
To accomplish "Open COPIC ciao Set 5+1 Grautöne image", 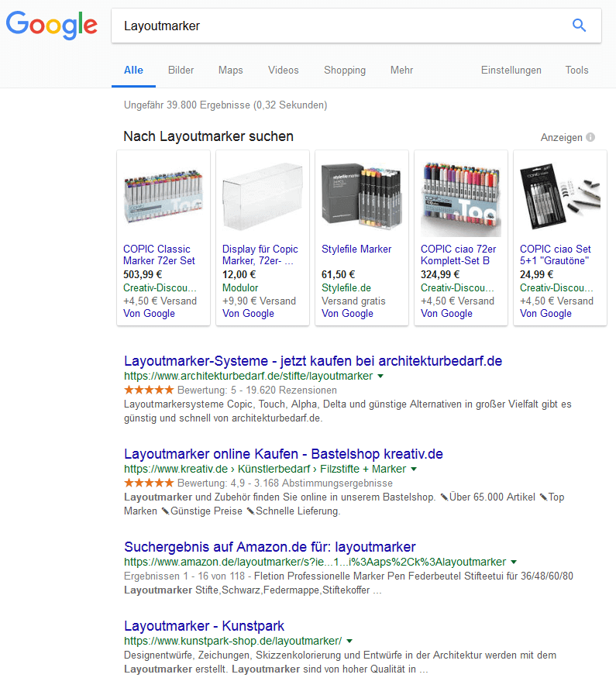I will [x=560, y=196].
